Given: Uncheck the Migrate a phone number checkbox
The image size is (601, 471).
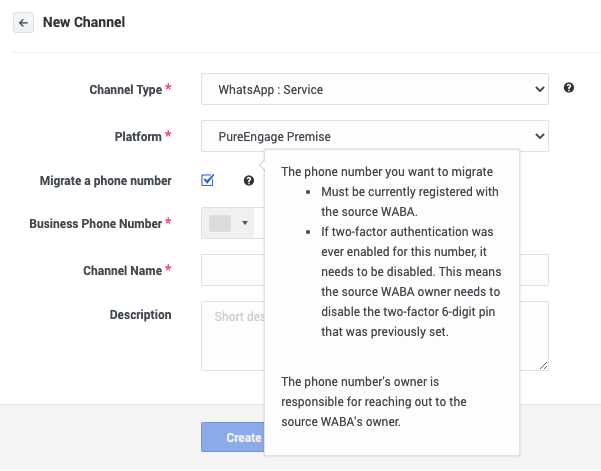Looking at the screenshot, I should pyautogui.click(x=208, y=180).
